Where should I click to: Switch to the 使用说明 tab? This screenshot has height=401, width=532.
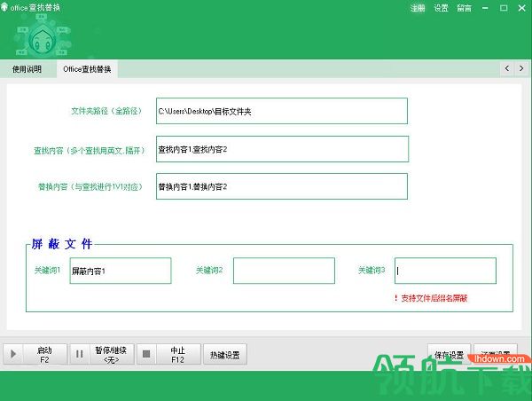click(x=27, y=69)
